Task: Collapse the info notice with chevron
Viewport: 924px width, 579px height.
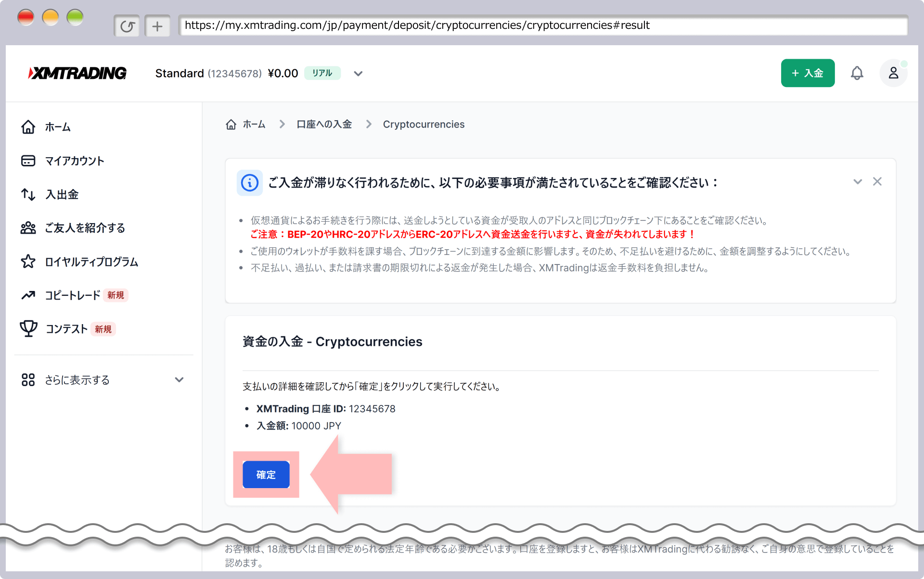Action: [x=858, y=182]
